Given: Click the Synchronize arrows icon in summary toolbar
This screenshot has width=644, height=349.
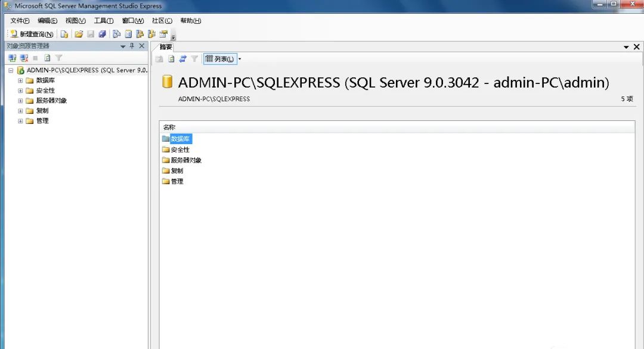Looking at the screenshot, I should pyautogui.click(x=183, y=59).
